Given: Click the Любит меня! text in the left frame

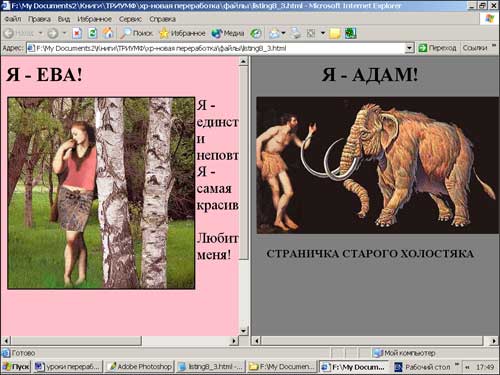Looking at the screenshot, I should coord(217,247).
